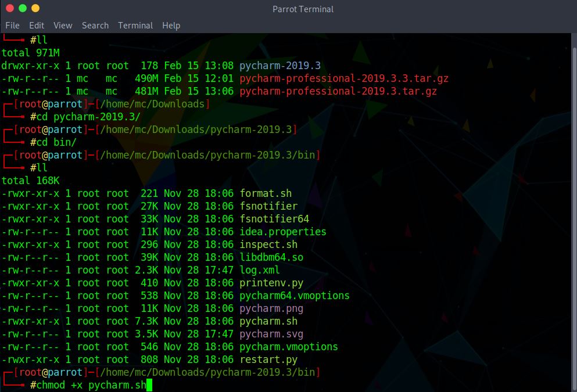577x392 pixels.
Task: Click the 'total 971M' line
Action: pyautogui.click(x=31, y=53)
